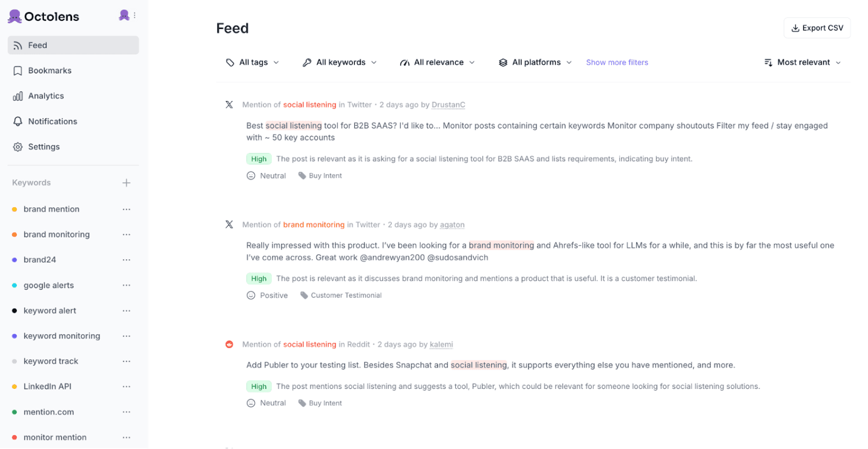This screenshot has height=449, width=868.
Task: Select Bookmarks in the navigation menu
Action: click(x=50, y=70)
